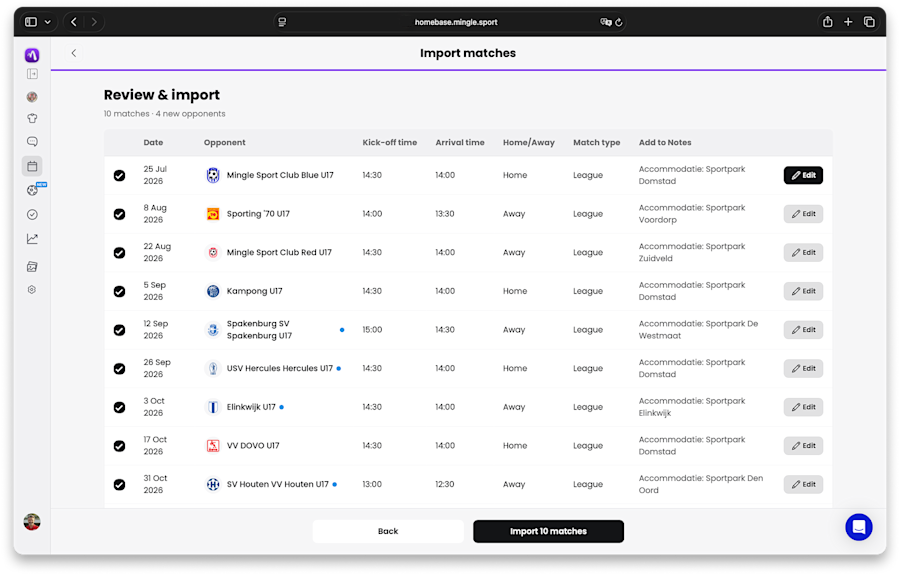Screen dimensions: 900x575
Task: Click the user profile avatar at bottom
Action: click(x=32, y=522)
